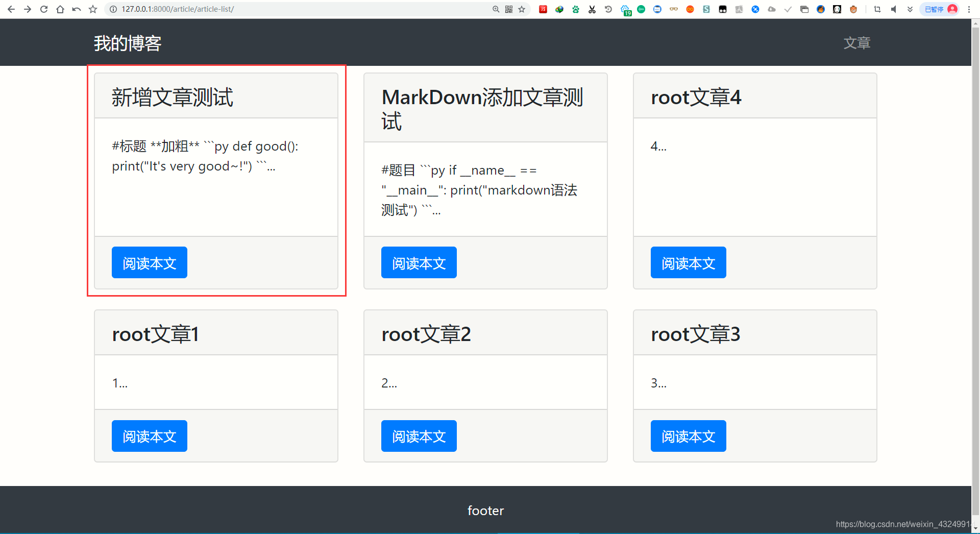Expand hidden extensions with double chevron
Screen dimensions: 980x534
[x=910, y=9]
